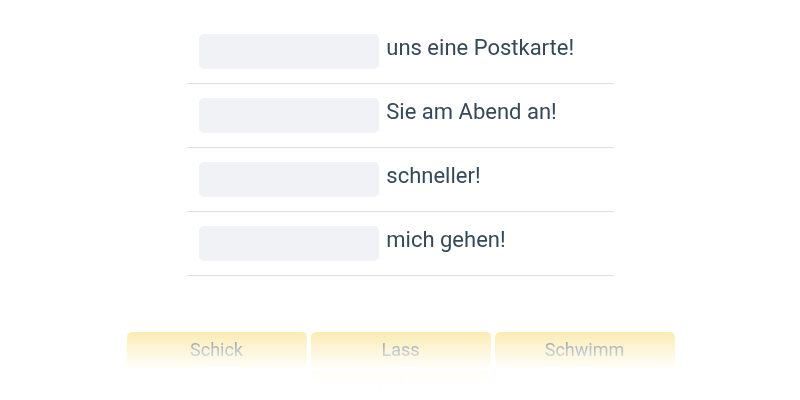Select the "Schwimm" word tile
800x400 pixels.
point(584,350)
